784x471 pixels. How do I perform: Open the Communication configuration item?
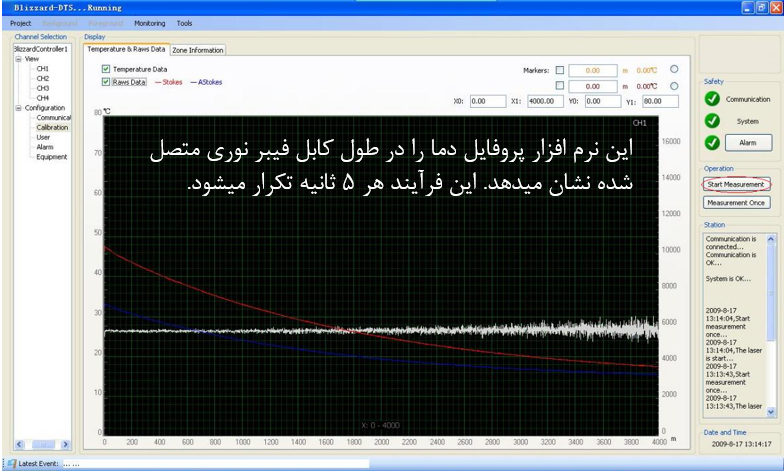tap(54, 118)
